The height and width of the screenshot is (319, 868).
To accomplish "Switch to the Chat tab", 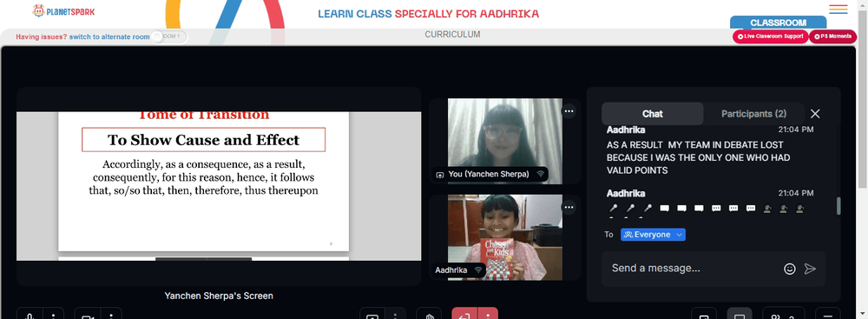I will pyautogui.click(x=653, y=114).
